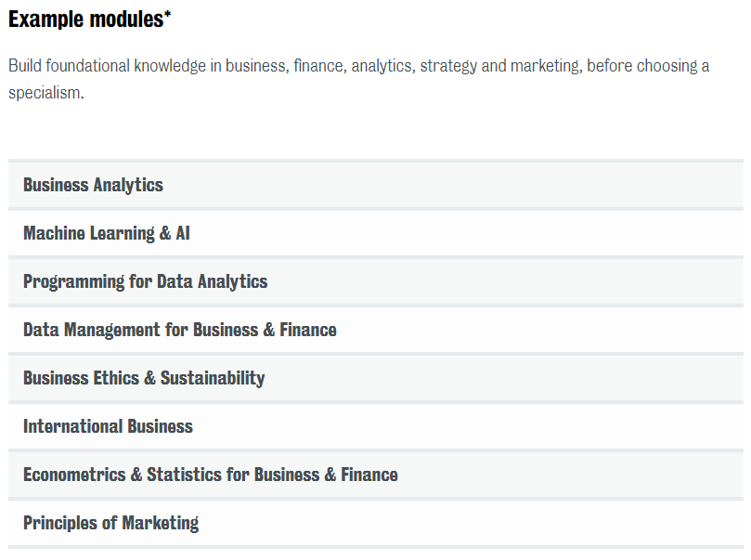This screenshot has height=560, width=751.
Task: Expand the Business Analytics module
Action: point(375,185)
